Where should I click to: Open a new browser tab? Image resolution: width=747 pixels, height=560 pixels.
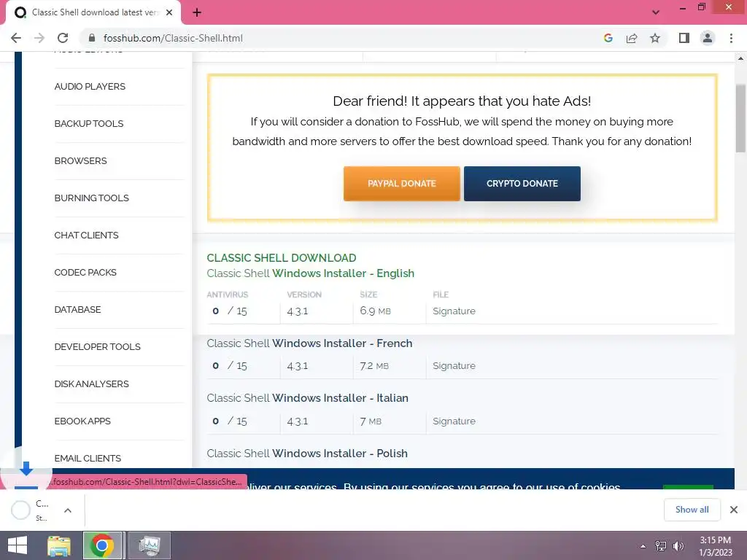(x=197, y=13)
